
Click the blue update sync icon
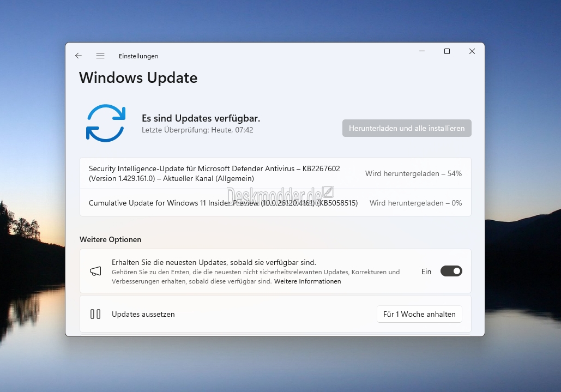(x=106, y=123)
